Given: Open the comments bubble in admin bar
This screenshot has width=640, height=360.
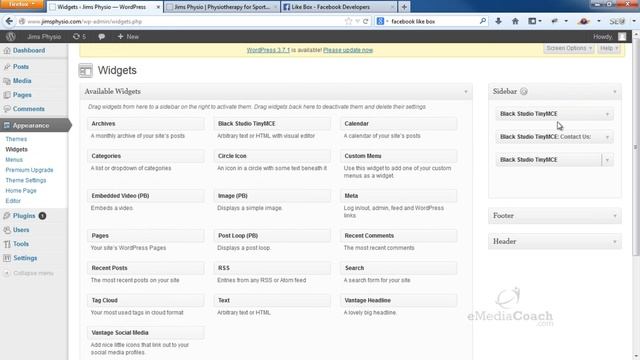Looking at the screenshot, I should click(x=101, y=36).
